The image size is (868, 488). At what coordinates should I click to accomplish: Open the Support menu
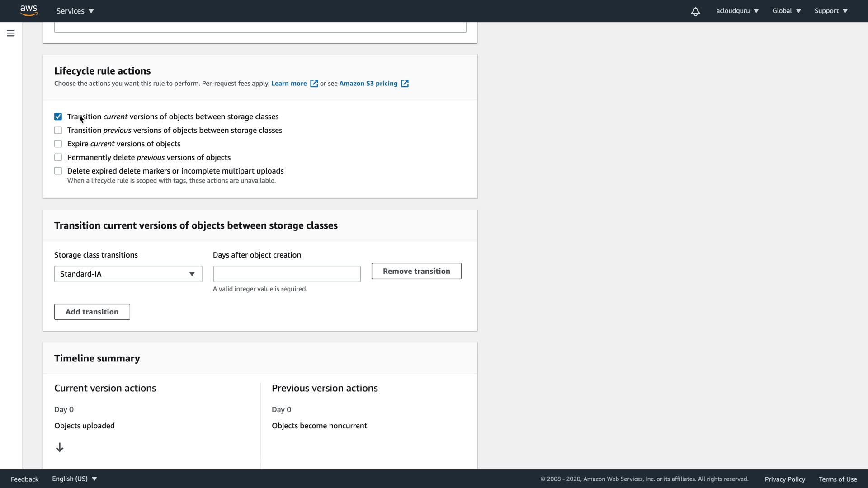(x=830, y=11)
